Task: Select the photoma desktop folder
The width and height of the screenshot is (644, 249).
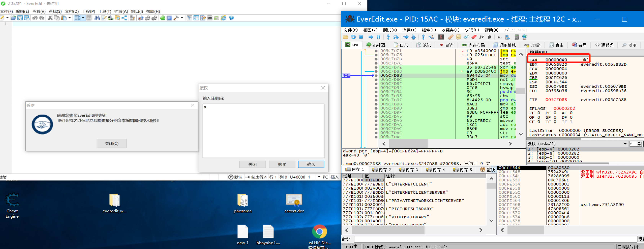Action: [242, 203]
